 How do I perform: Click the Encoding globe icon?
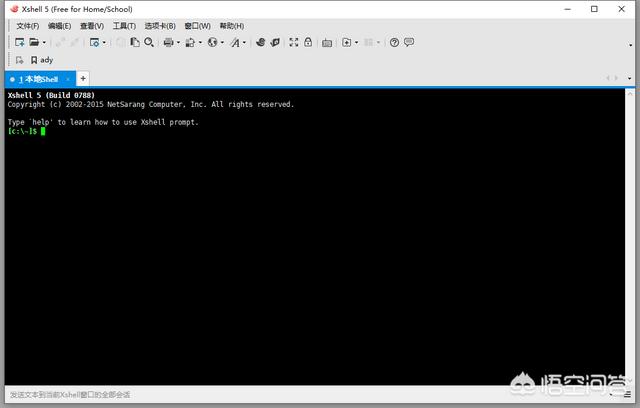click(212, 42)
